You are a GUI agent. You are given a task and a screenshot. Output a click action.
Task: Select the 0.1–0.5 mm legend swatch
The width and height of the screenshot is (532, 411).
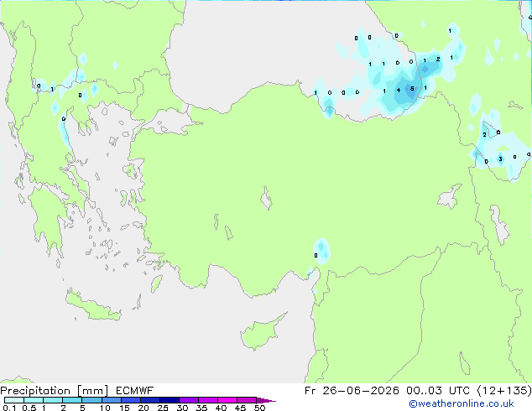[14, 400]
